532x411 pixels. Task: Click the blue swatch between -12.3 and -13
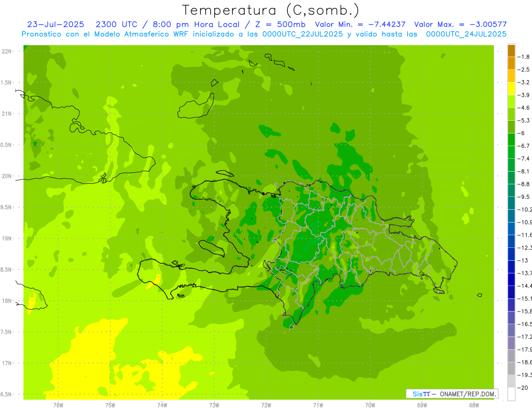[511, 254]
